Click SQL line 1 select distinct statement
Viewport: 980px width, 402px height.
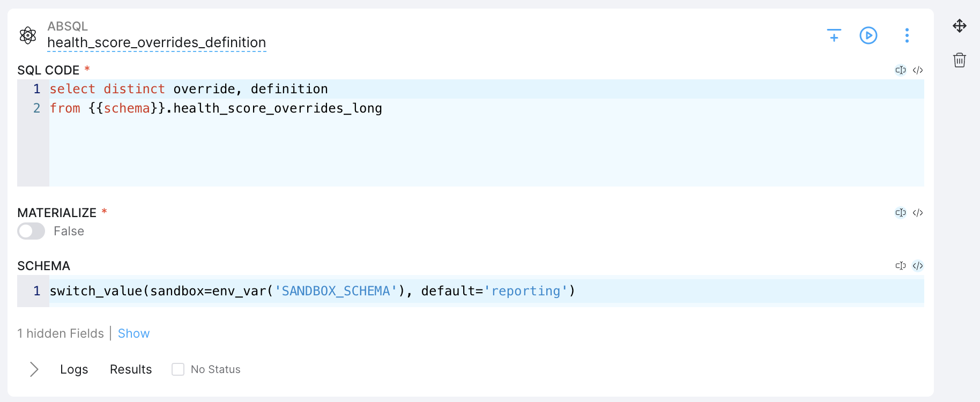(189, 89)
